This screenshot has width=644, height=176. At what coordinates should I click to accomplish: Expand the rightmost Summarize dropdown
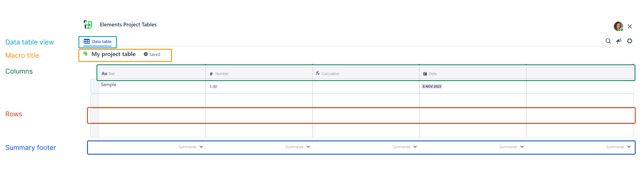[618, 147]
